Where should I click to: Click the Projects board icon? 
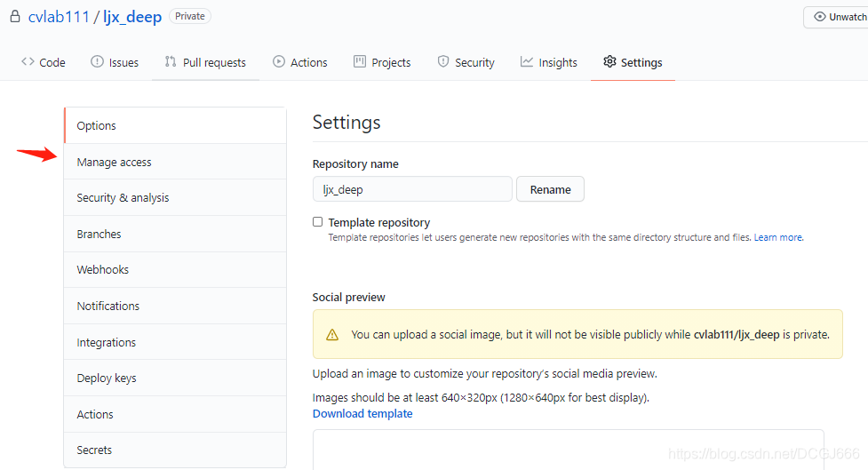tap(360, 62)
